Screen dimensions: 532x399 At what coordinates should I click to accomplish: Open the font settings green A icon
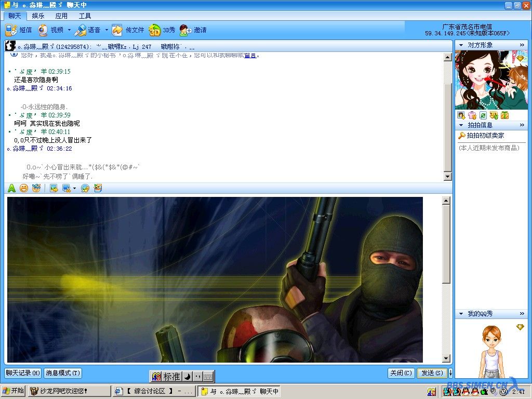[x=11, y=188]
